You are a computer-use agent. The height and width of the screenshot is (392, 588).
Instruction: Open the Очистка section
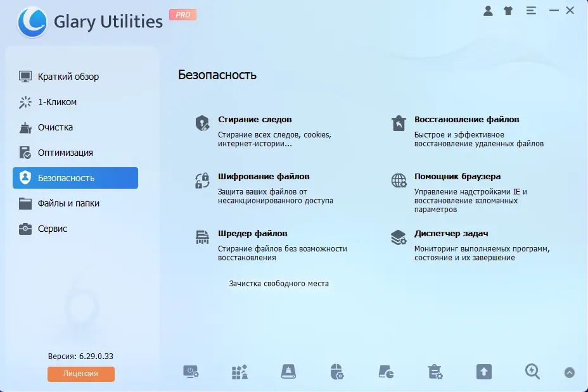click(75, 127)
